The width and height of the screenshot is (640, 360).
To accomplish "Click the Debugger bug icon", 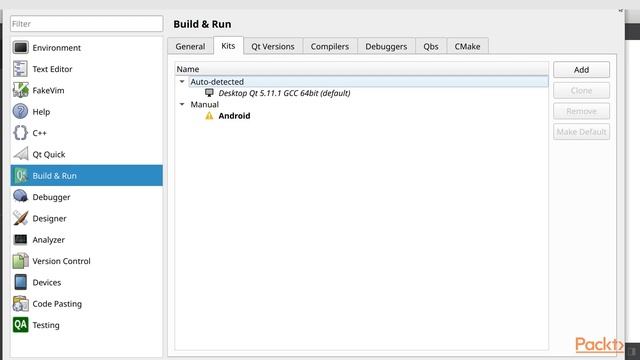I will point(20,197).
